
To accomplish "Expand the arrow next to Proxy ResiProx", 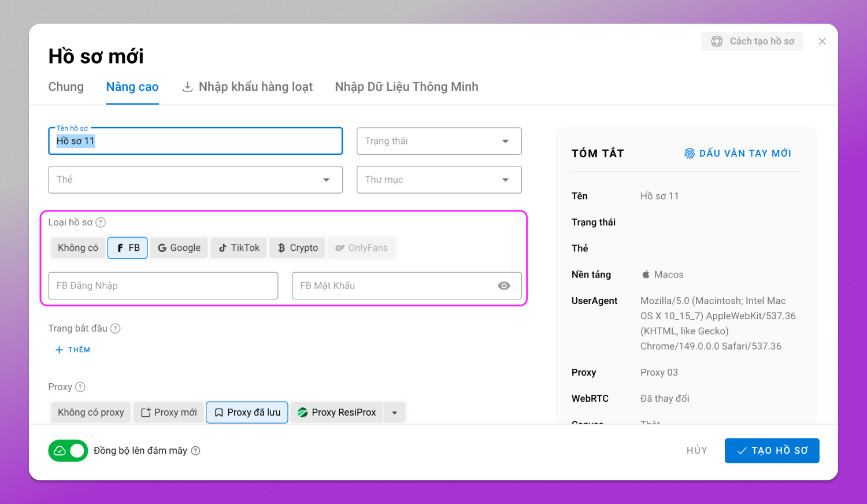I will tap(395, 413).
